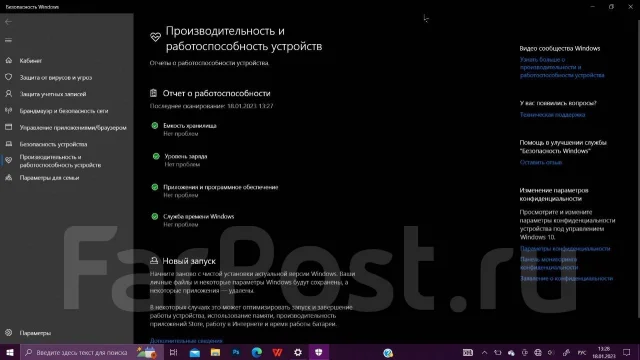Click Оставить отзыв feedback link

(541, 162)
